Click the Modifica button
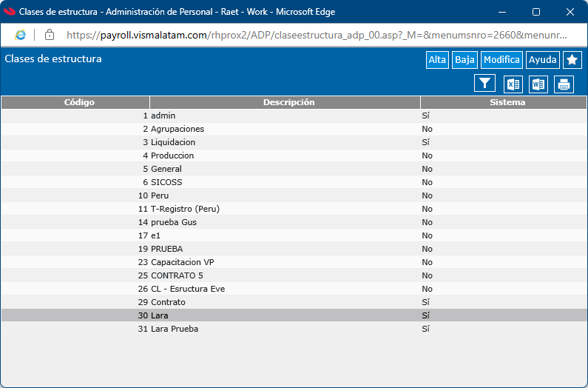The height and width of the screenshot is (388, 588). pyautogui.click(x=501, y=60)
